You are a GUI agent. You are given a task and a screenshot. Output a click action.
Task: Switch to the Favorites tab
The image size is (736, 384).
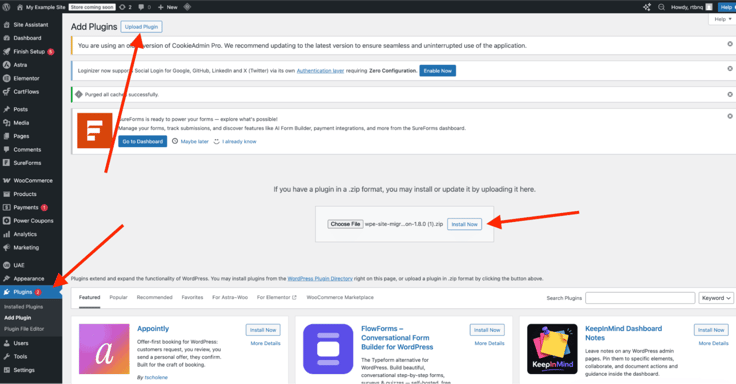tap(192, 298)
